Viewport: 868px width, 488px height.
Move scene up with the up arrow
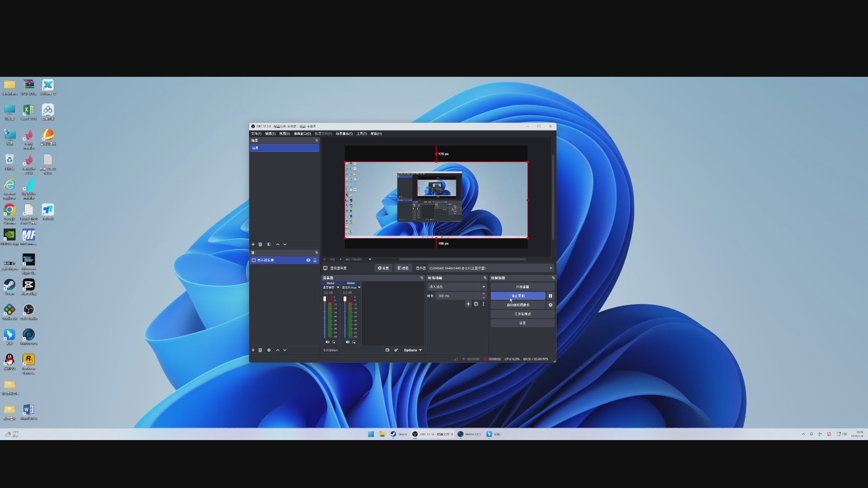pyautogui.click(x=278, y=244)
